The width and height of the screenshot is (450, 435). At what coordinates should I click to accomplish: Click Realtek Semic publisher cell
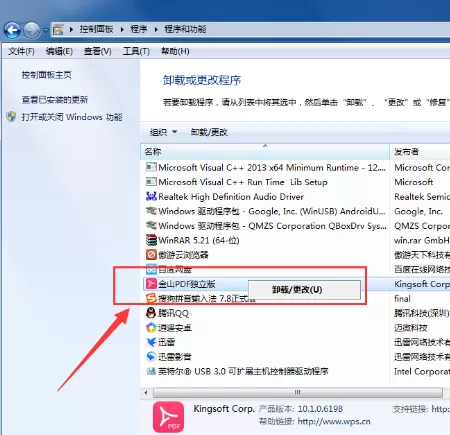(422, 197)
